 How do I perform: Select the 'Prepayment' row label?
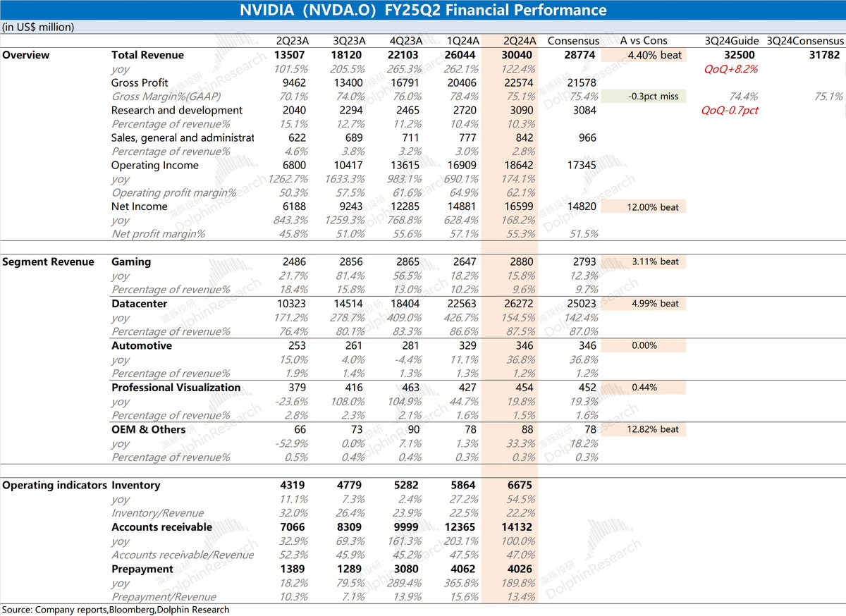coord(142,569)
